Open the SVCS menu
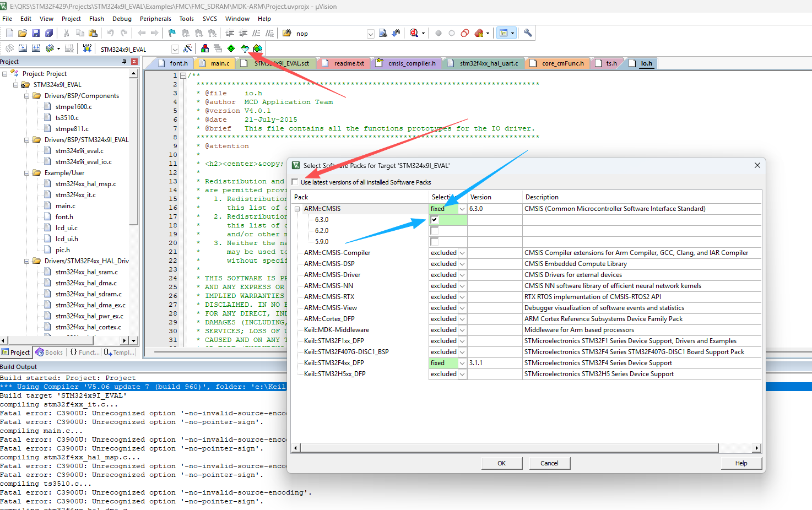Viewport: 812px width, 510px height. coord(210,19)
